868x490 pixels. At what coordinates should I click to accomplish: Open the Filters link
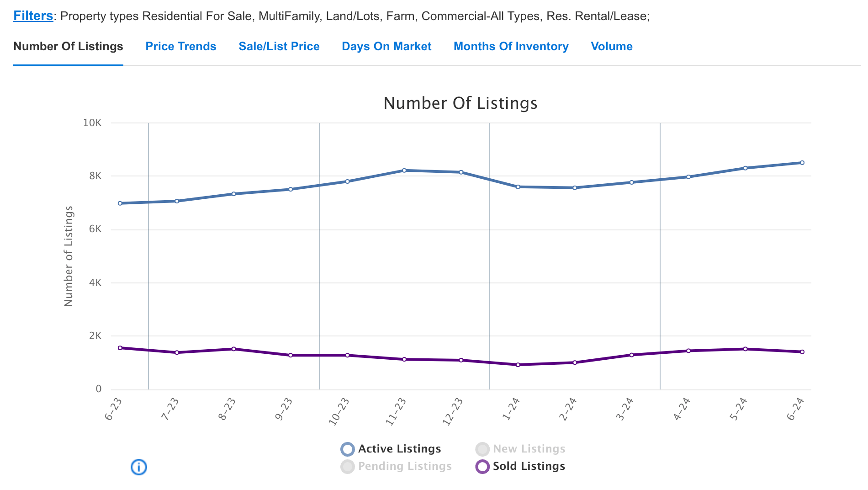[33, 16]
